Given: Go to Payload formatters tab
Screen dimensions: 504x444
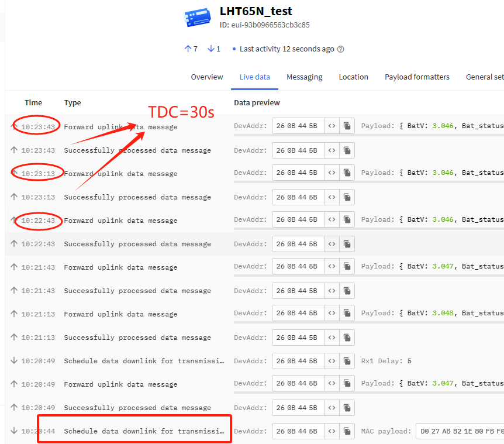Looking at the screenshot, I should pos(417,77).
